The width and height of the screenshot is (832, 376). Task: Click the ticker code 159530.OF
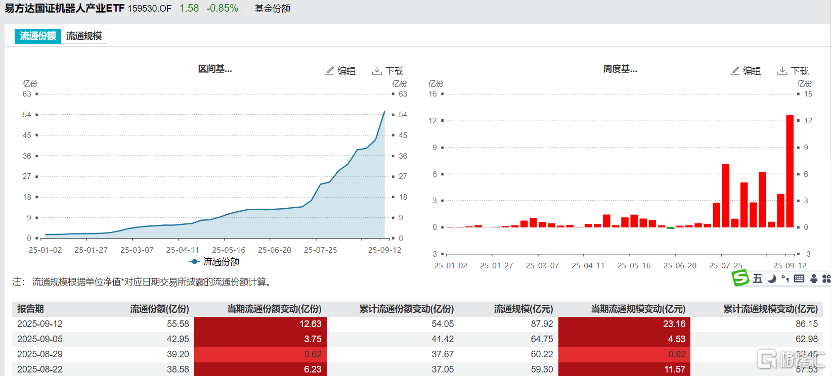point(151,9)
